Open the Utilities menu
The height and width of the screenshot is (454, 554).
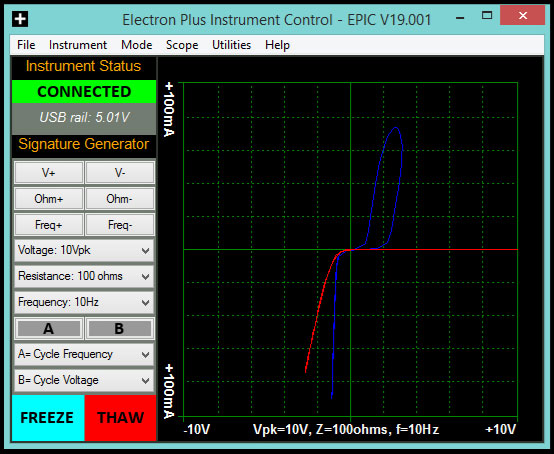(x=231, y=45)
